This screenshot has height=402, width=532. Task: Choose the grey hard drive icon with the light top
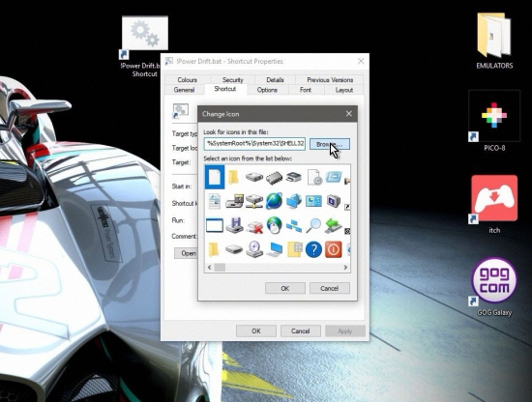click(254, 177)
